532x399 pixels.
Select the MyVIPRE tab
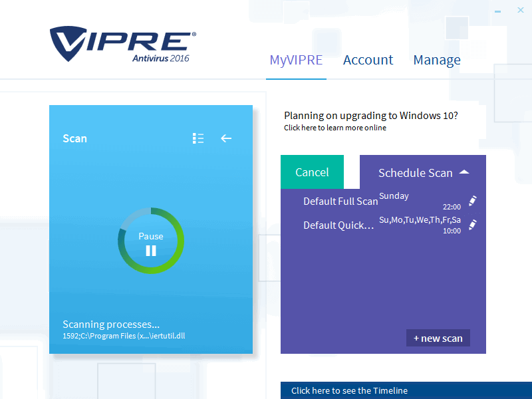pos(296,60)
